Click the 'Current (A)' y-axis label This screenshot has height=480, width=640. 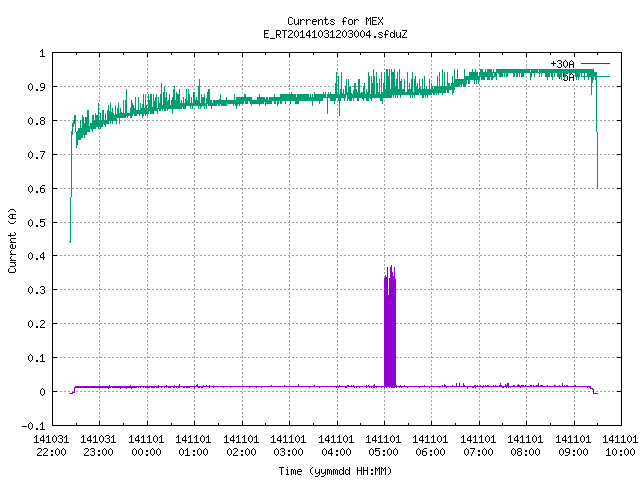13,240
